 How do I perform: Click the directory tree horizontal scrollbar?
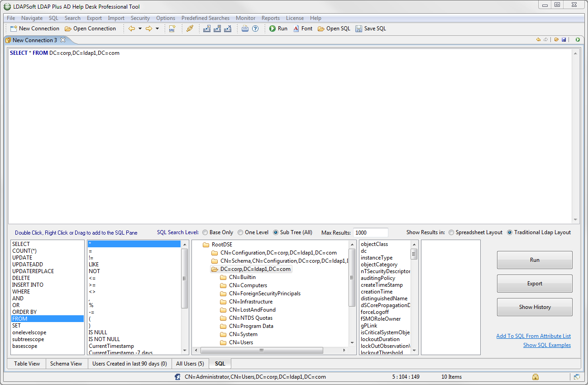tap(262, 351)
